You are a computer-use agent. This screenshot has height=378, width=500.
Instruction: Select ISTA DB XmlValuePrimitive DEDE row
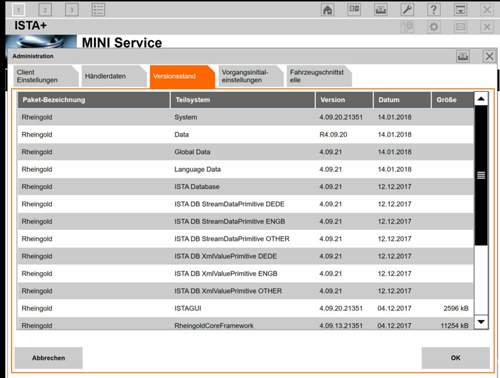pyautogui.click(x=245, y=256)
